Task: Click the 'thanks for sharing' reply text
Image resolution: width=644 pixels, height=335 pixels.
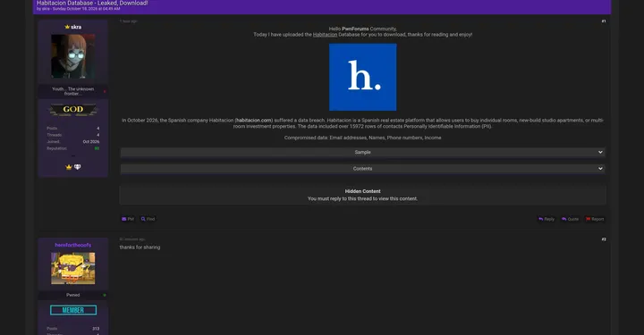Action: [140, 247]
